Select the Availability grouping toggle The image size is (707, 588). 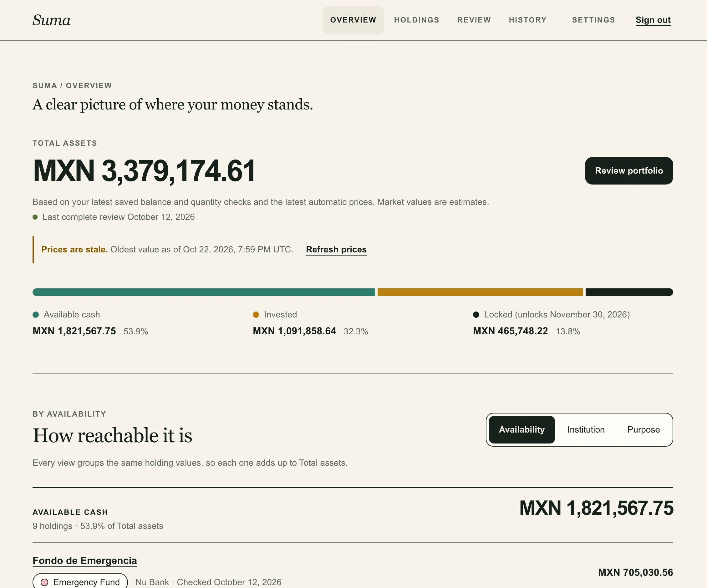[521, 429]
